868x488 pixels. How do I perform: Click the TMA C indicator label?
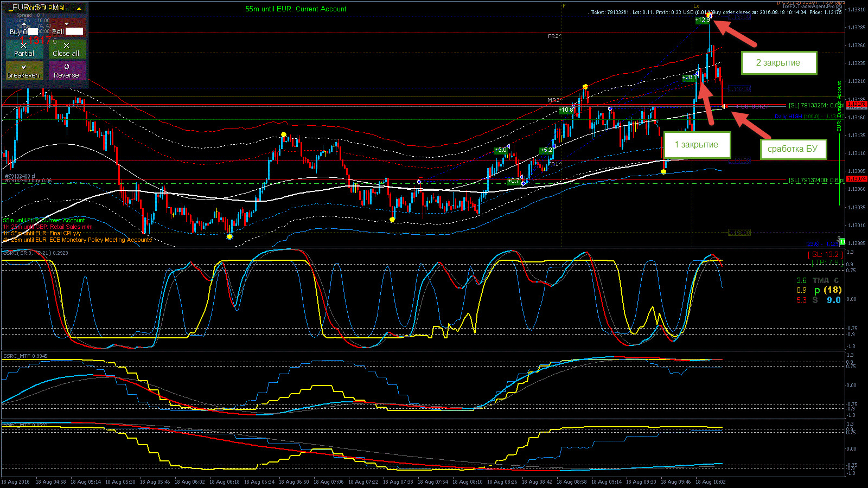click(x=826, y=280)
